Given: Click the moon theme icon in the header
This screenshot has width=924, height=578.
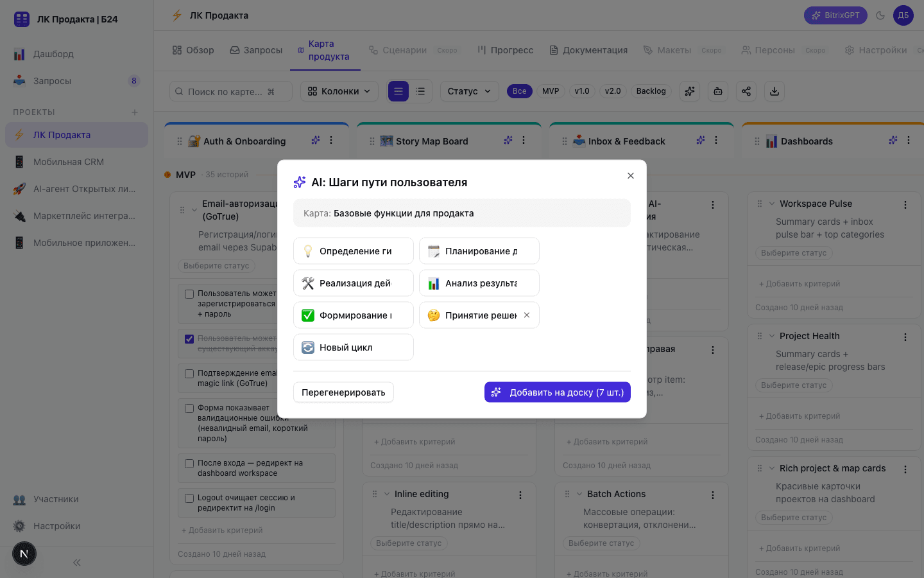Looking at the screenshot, I should [880, 15].
